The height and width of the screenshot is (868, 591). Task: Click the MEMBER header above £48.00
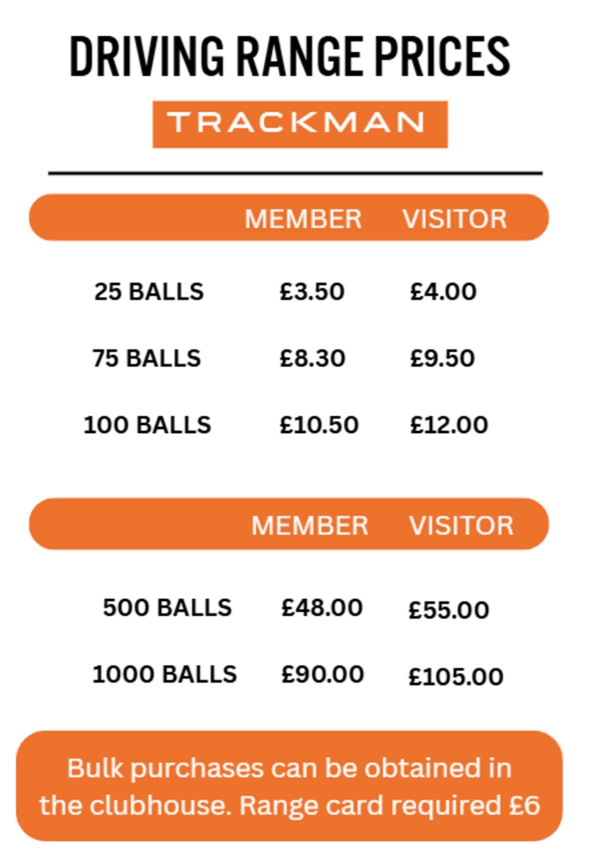(x=310, y=525)
